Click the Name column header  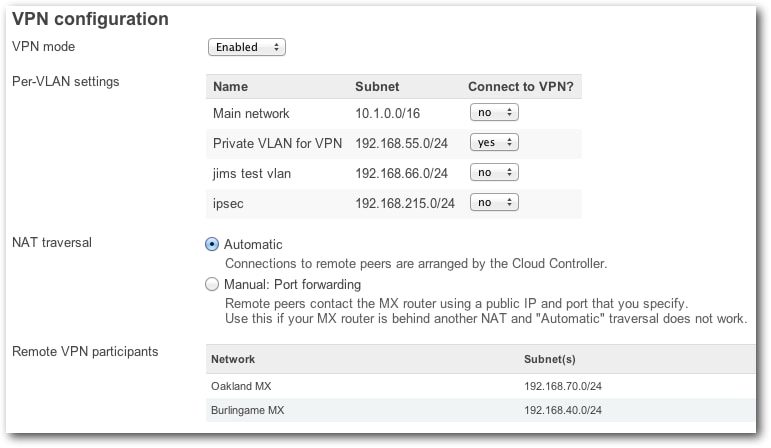230,87
